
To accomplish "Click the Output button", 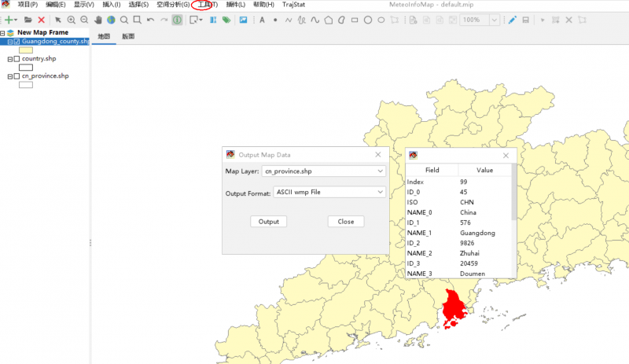I will (x=269, y=222).
